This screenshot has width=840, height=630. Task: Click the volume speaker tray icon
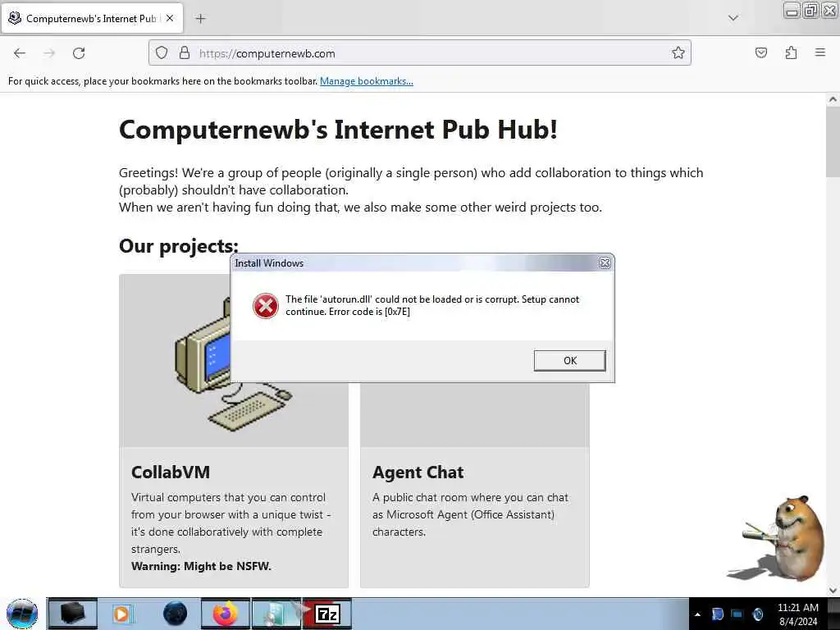tap(757, 614)
